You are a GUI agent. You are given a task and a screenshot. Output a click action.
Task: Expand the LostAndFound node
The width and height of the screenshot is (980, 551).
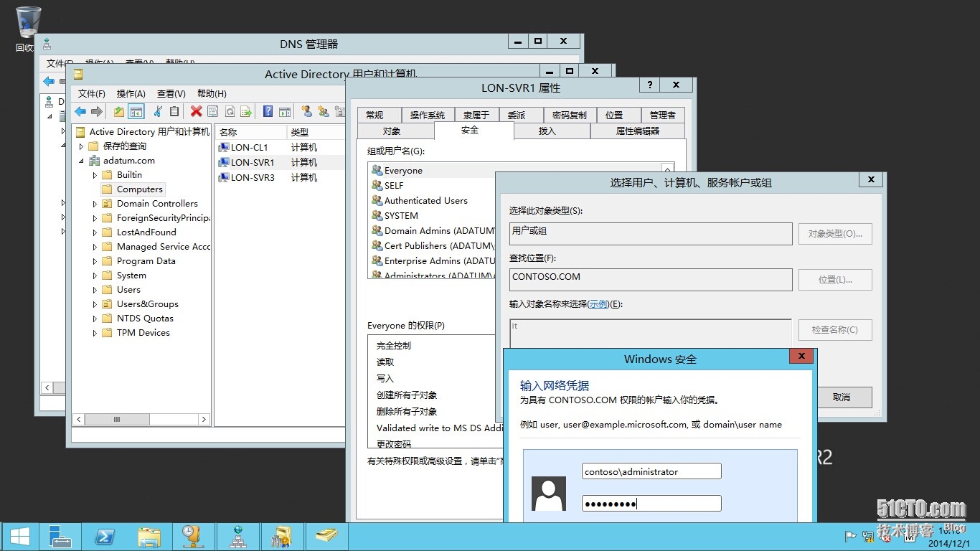click(95, 232)
